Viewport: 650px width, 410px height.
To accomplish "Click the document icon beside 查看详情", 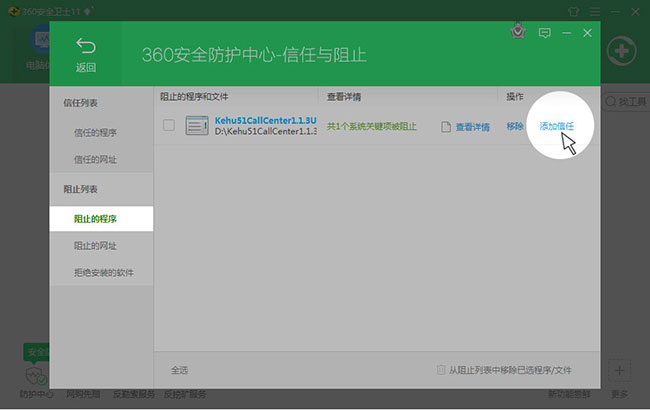I will click(x=446, y=126).
